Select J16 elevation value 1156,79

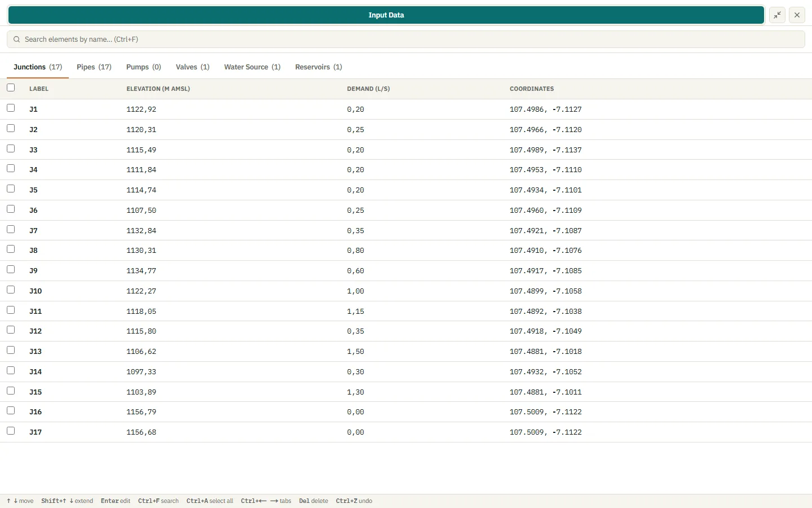(x=142, y=412)
